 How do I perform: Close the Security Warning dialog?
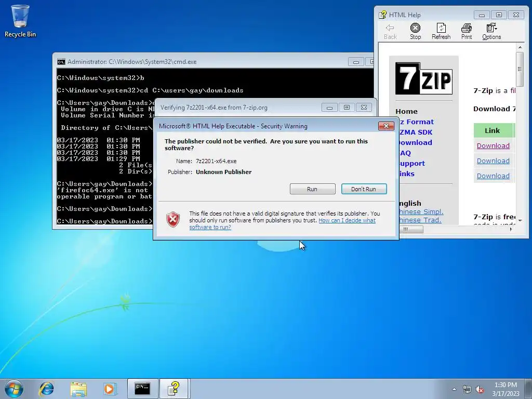(386, 126)
